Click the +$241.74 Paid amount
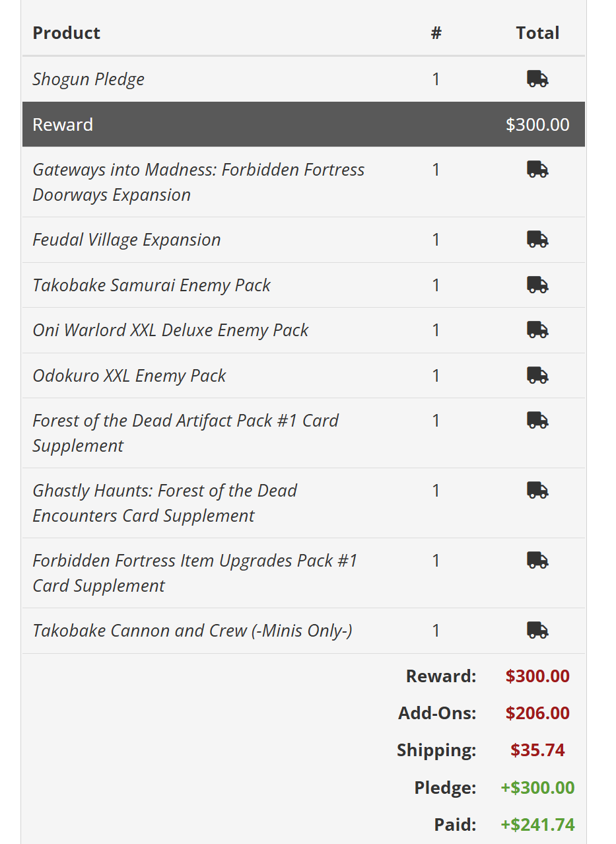This screenshot has height=844, width=616. click(537, 825)
